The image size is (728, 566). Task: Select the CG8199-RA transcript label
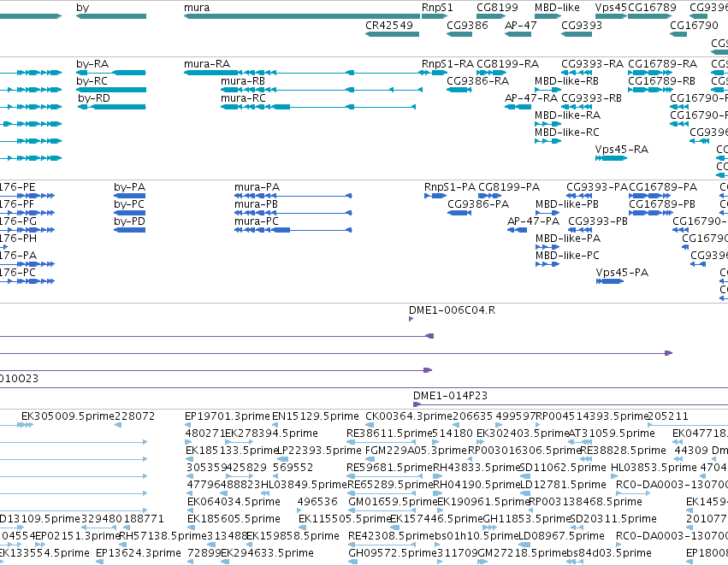point(507,63)
